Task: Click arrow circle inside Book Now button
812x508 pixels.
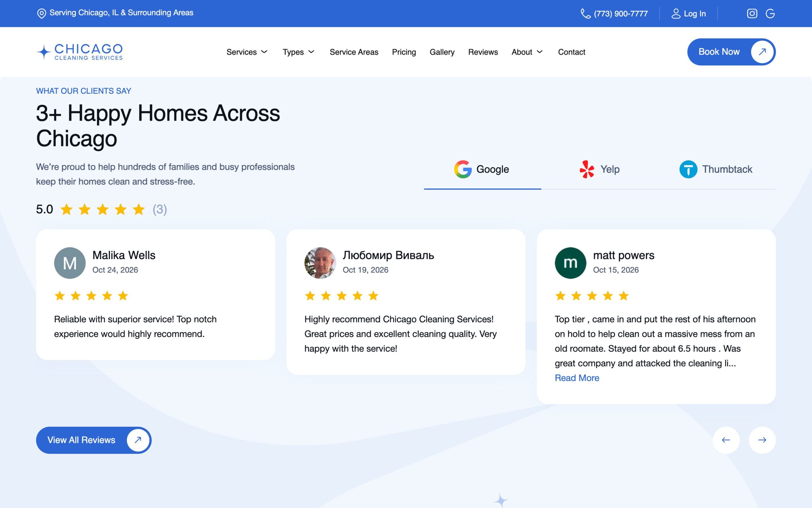Action: point(762,52)
